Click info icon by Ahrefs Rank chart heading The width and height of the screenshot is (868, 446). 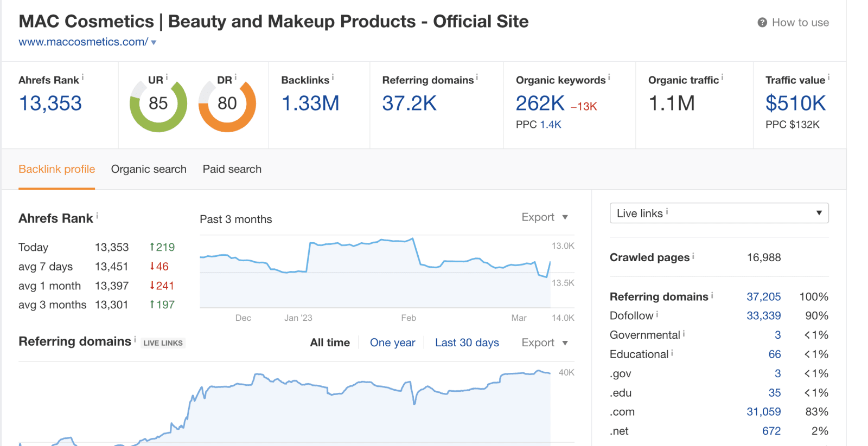tap(97, 216)
